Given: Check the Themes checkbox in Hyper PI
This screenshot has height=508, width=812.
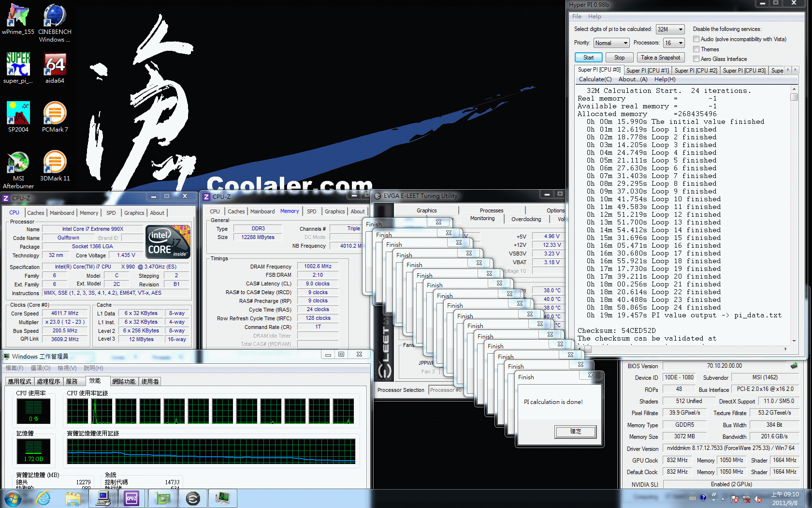Looking at the screenshot, I should [x=696, y=49].
